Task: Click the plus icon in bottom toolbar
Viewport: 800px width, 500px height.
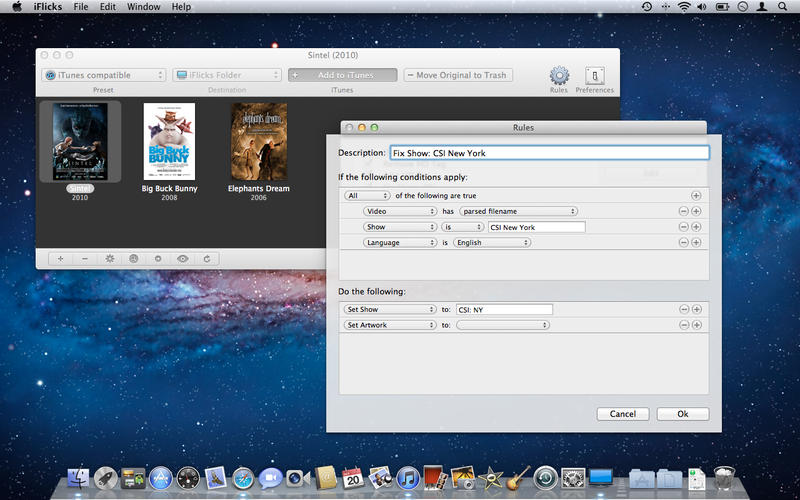Action: coord(60,258)
